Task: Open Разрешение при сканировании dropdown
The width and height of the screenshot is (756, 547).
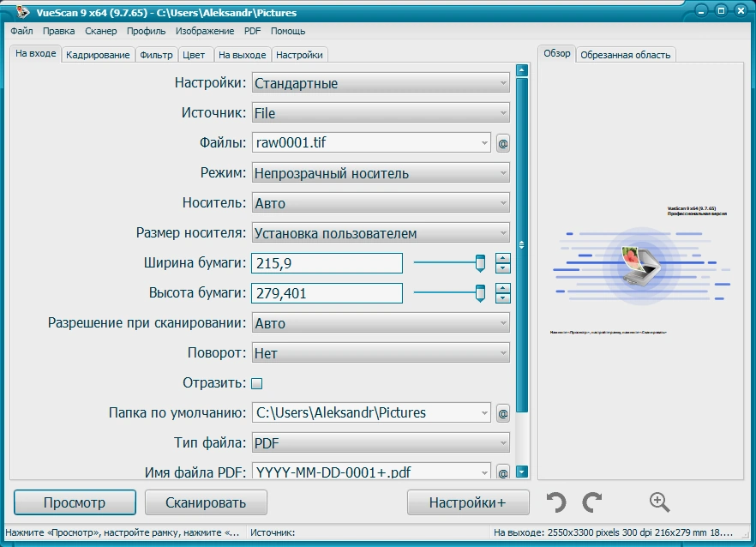Action: [381, 323]
